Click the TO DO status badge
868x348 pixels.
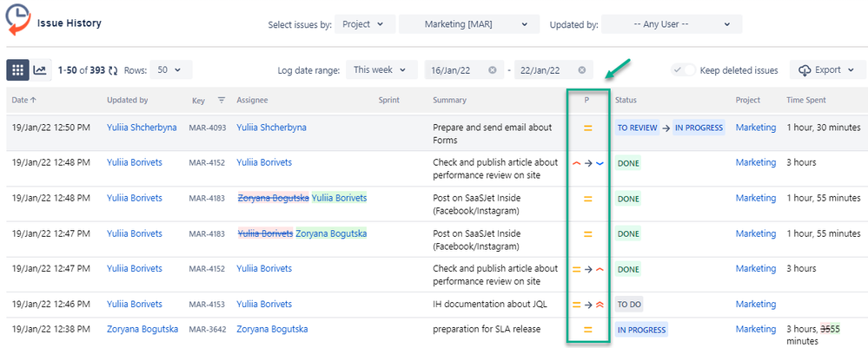[x=629, y=305]
